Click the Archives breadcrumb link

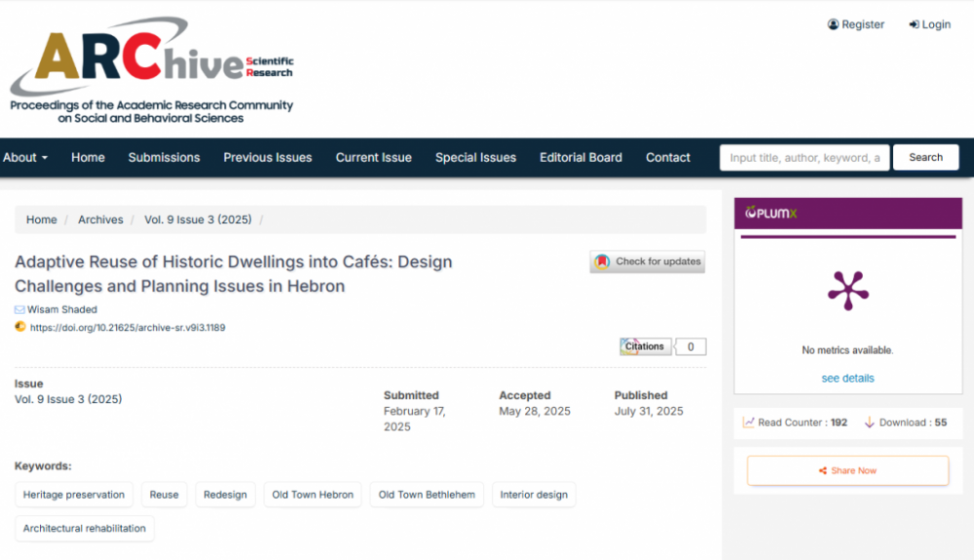(100, 220)
